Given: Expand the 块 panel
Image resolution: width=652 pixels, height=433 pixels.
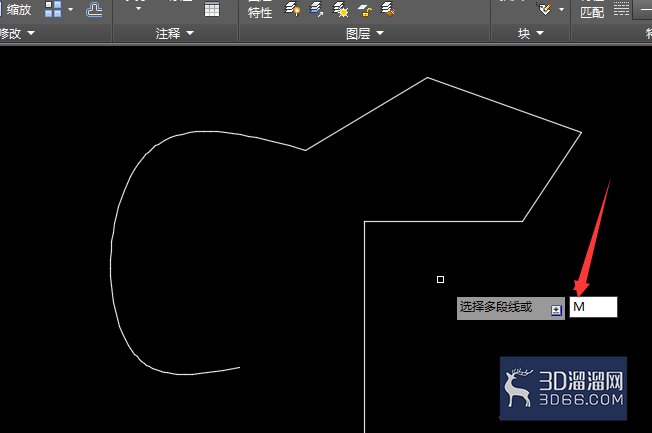Looking at the screenshot, I should (531, 33).
